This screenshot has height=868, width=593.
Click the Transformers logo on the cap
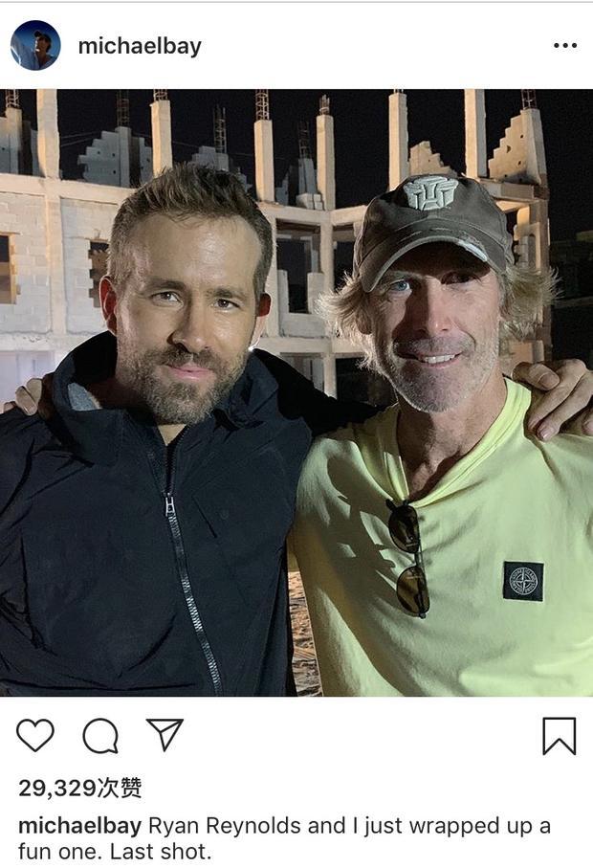(x=430, y=192)
